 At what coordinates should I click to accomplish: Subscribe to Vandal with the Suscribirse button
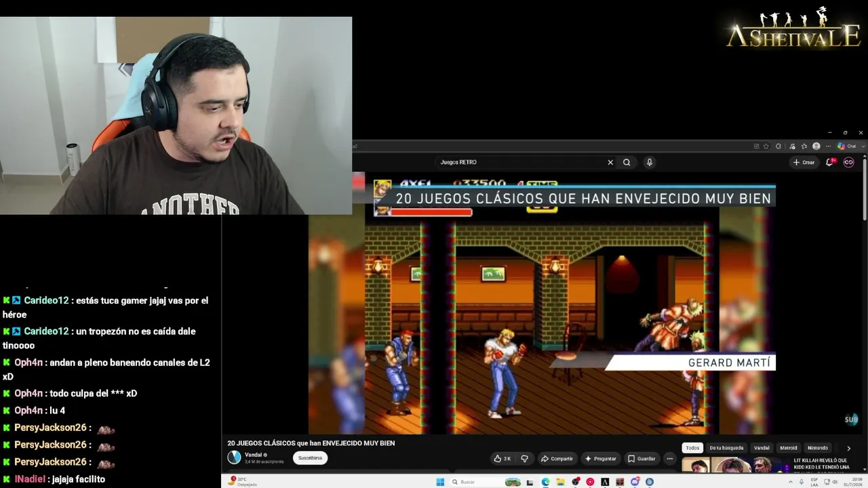(310, 458)
